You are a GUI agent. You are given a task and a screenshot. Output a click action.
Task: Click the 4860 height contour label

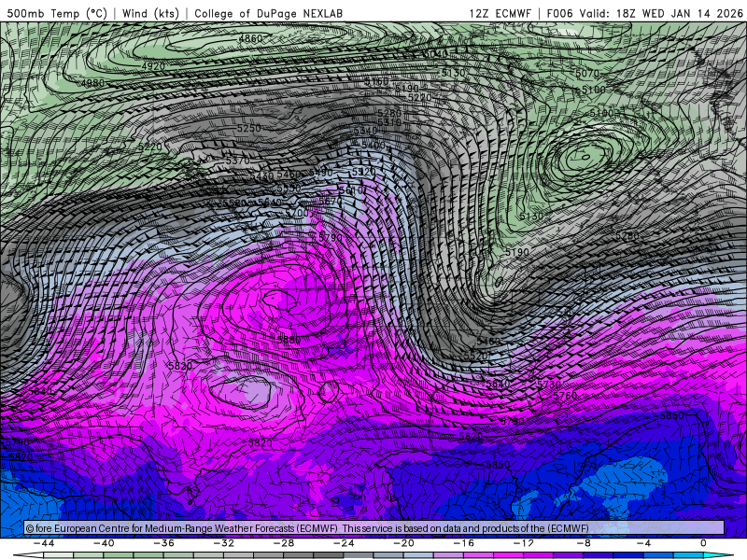250,38
